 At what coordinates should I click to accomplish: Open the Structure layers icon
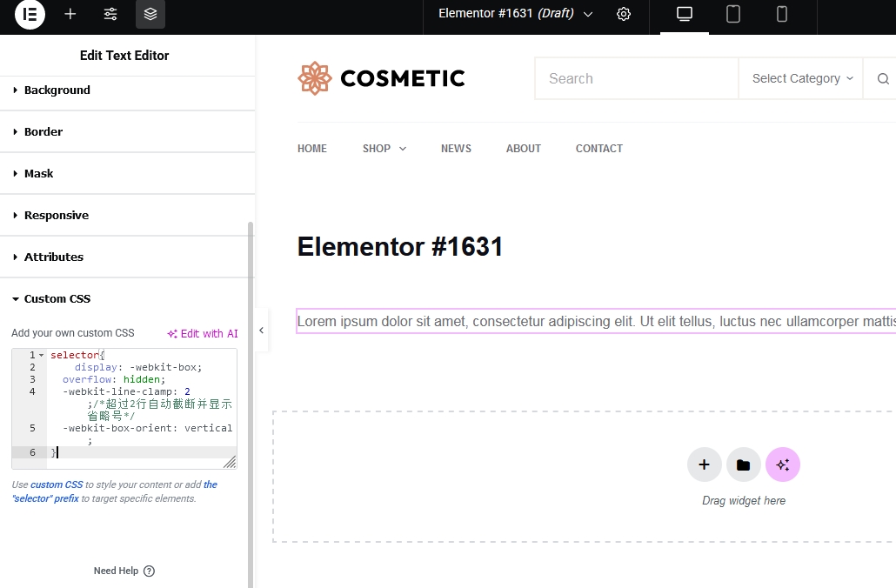click(x=150, y=14)
